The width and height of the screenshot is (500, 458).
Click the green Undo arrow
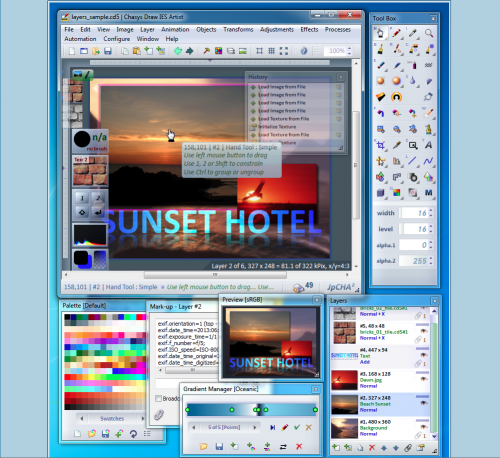(178, 51)
